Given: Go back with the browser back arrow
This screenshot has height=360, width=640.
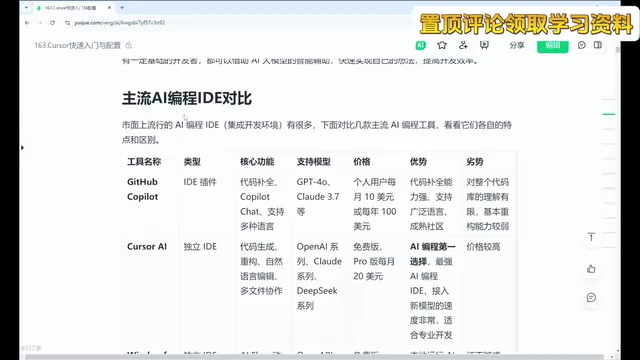Looking at the screenshot, I should 27,23.
